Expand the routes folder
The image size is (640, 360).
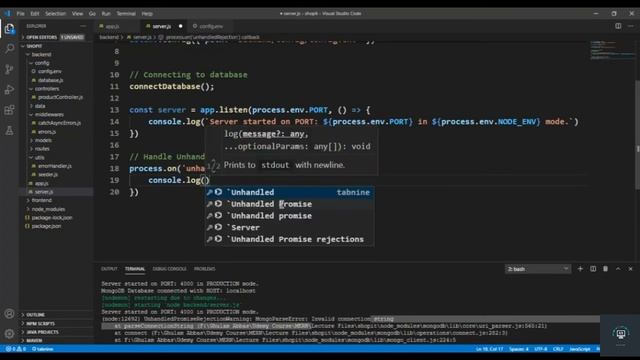pyautogui.click(x=56, y=149)
